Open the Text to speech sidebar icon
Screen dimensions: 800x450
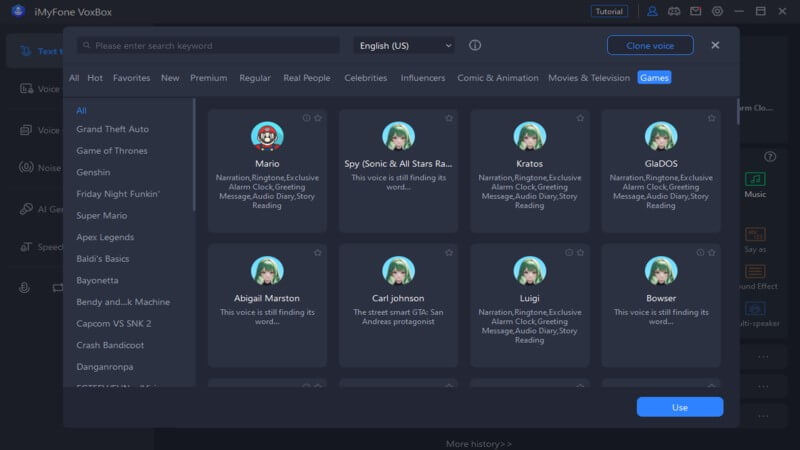click(x=25, y=51)
